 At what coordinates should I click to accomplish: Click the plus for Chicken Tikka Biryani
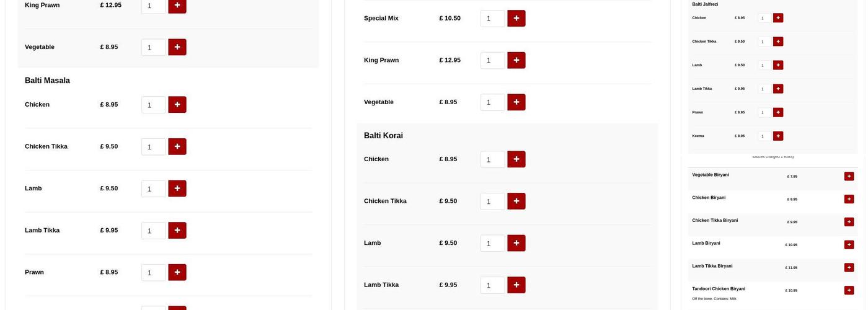849,222
